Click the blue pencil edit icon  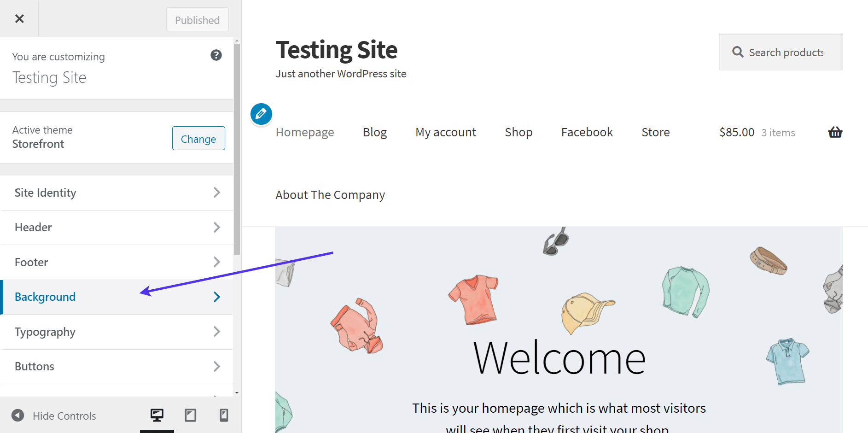(261, 114)
